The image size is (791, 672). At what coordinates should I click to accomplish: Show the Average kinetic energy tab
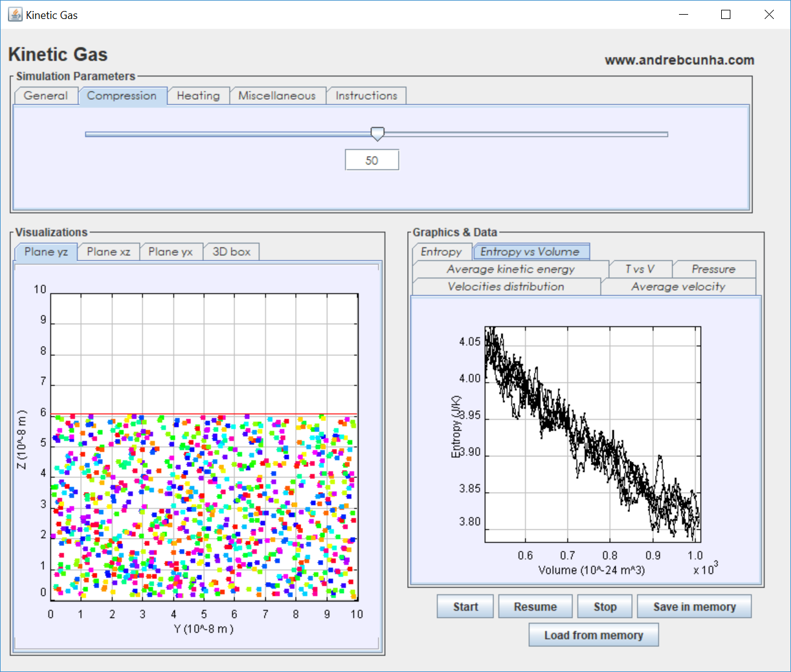pos(511,269)
